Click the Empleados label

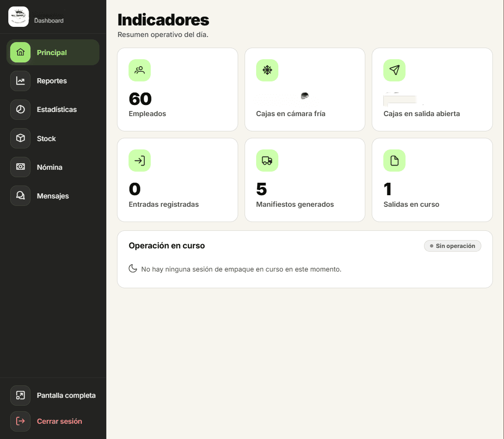coord(147,113)
